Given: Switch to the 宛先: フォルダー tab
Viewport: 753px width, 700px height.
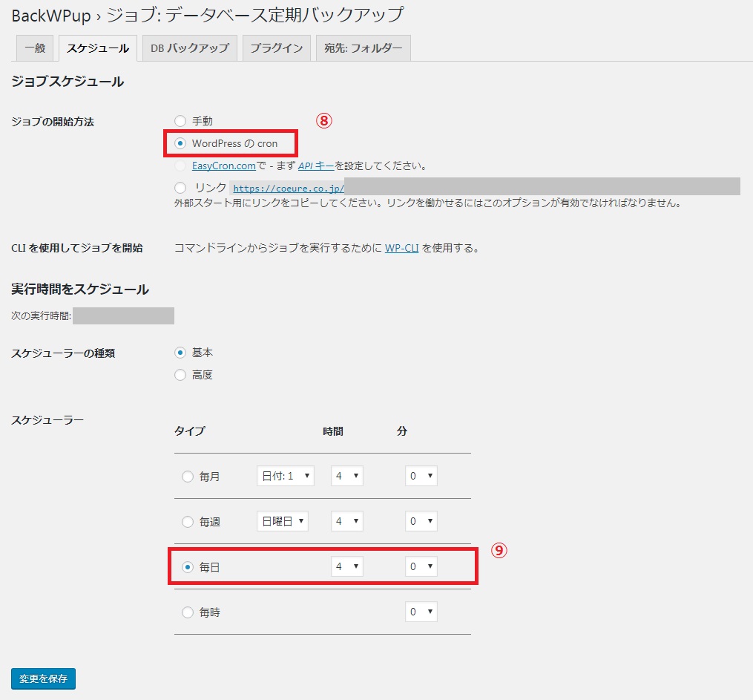Looking at the screenshot, I should click(x=363, y=48).
